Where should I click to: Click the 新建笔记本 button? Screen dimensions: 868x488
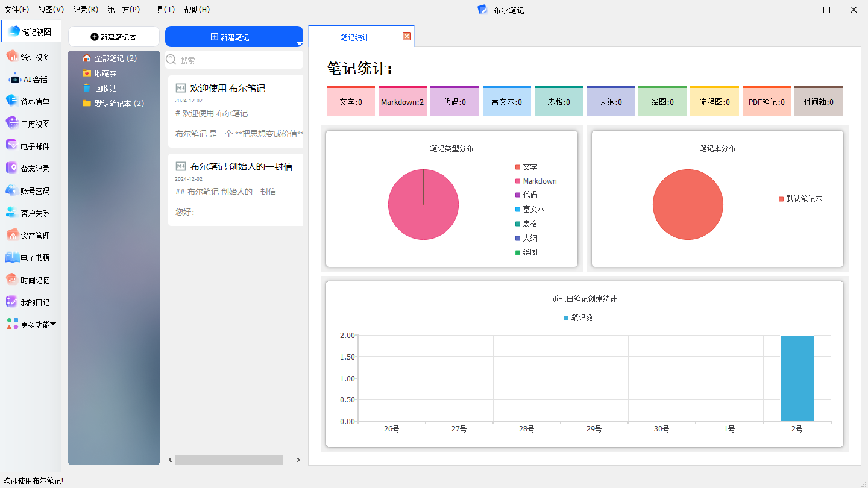[x=114, y=37]
